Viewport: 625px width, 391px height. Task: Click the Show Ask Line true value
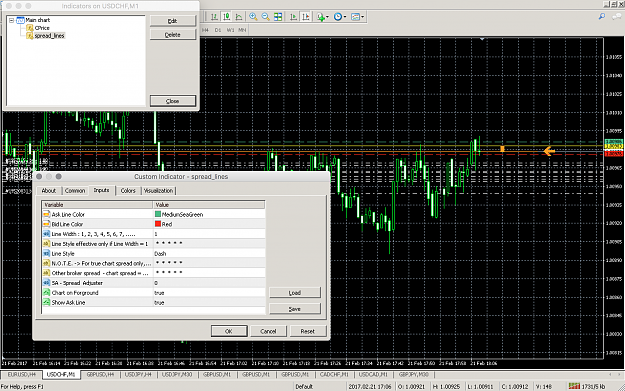pos(209,303)
